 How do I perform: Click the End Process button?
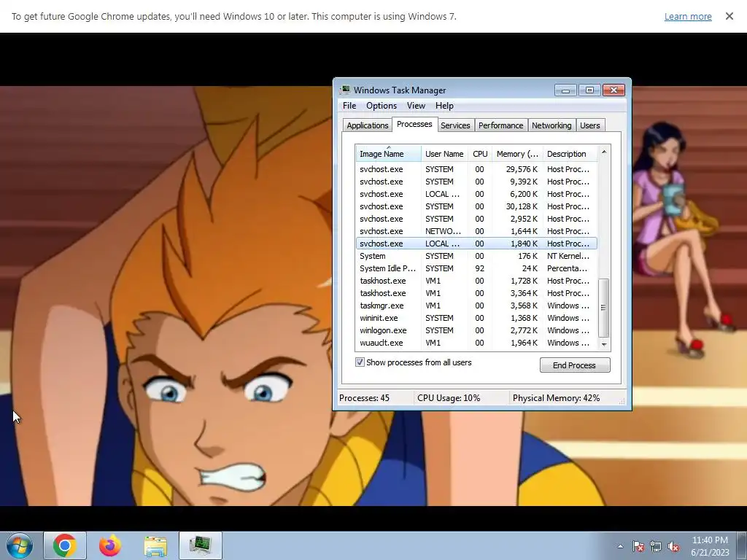pyautogui.click(x=575, y=365)
